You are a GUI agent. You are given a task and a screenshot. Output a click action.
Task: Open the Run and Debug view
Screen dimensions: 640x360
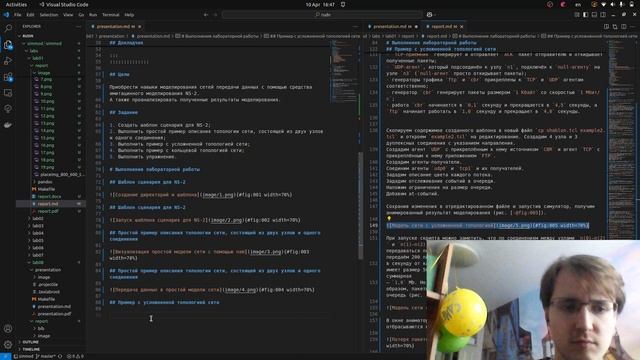point(8,61)
